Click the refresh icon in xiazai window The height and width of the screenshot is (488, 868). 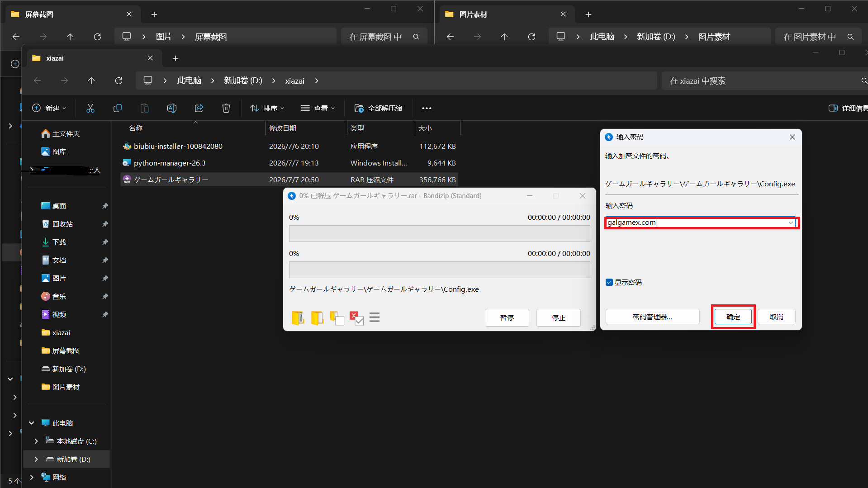pyautogui.click(x=119, y=81)
